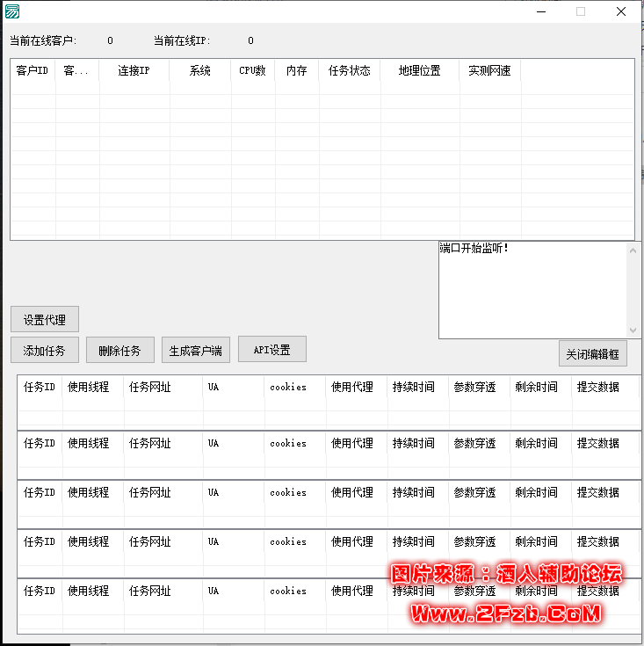Click the 关闭编辑框 button
This screenshot has width=644, height=646.
pyautogui.click(x=592, y=353)
